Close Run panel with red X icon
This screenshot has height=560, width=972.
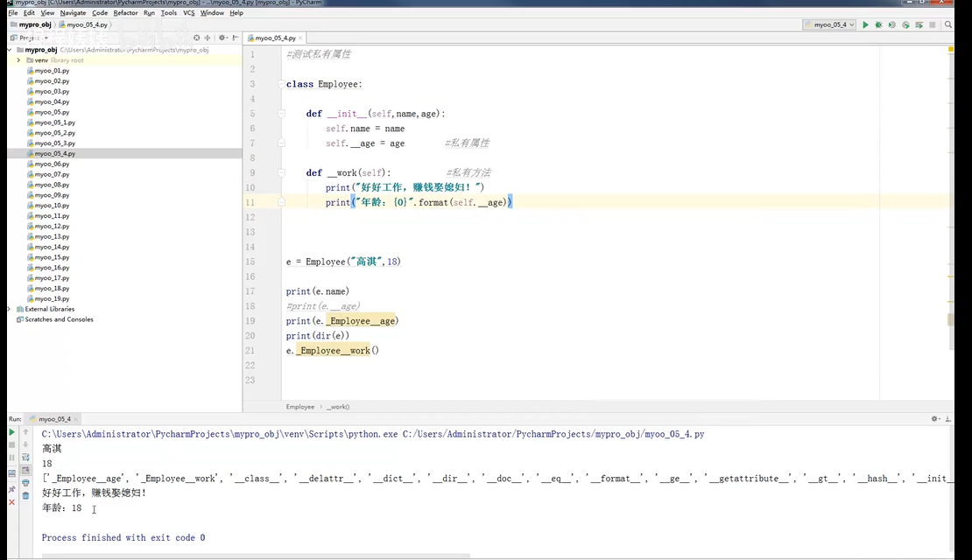tap(11, 502)
